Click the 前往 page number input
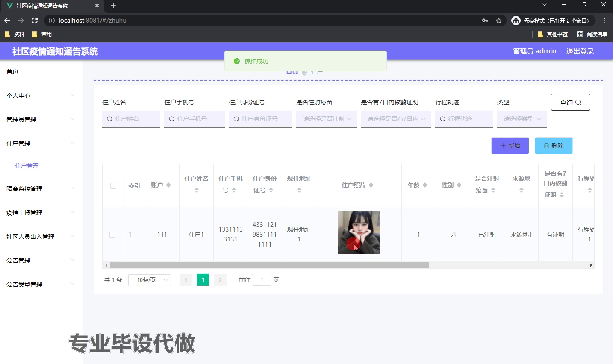 (x=262, y=280)
